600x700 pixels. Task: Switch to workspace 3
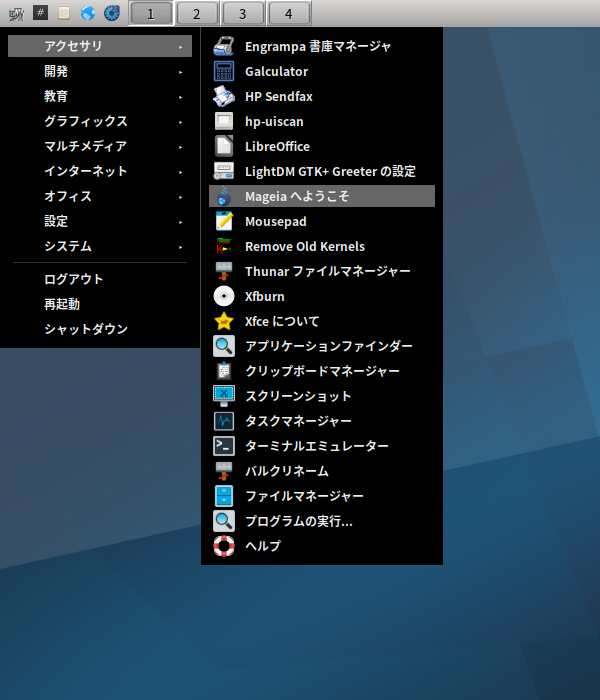point(243,13)
